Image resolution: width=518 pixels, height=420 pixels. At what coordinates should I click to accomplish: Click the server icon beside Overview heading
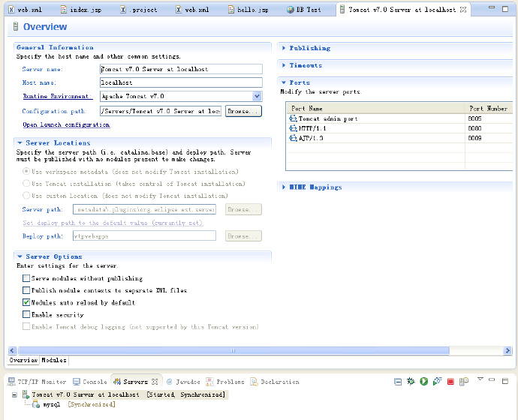[x=15, y=26]
